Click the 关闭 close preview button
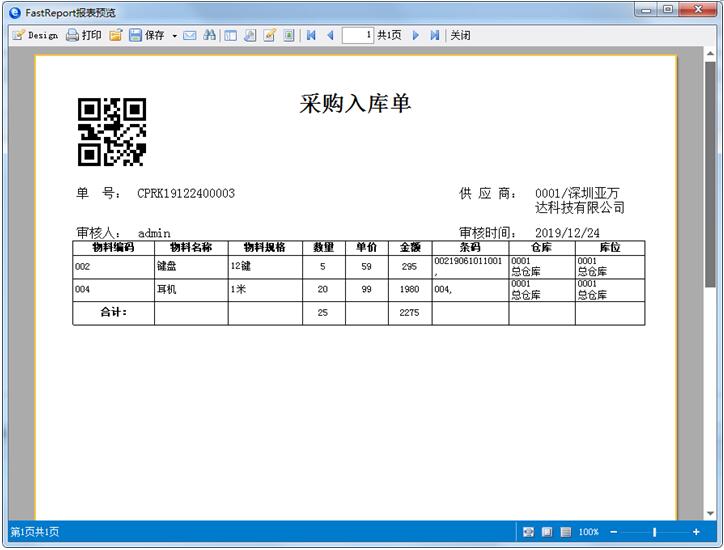724x550 pixels. (x=460, y=35)
